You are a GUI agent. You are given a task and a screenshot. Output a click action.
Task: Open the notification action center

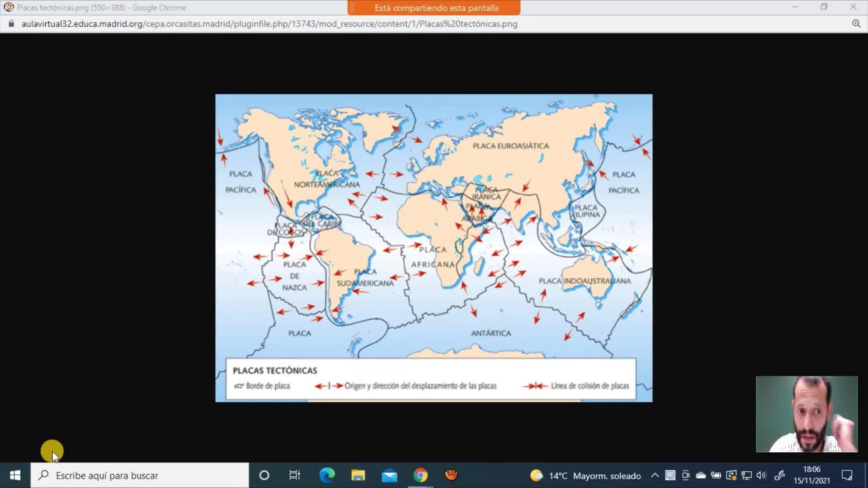[847, 475]
